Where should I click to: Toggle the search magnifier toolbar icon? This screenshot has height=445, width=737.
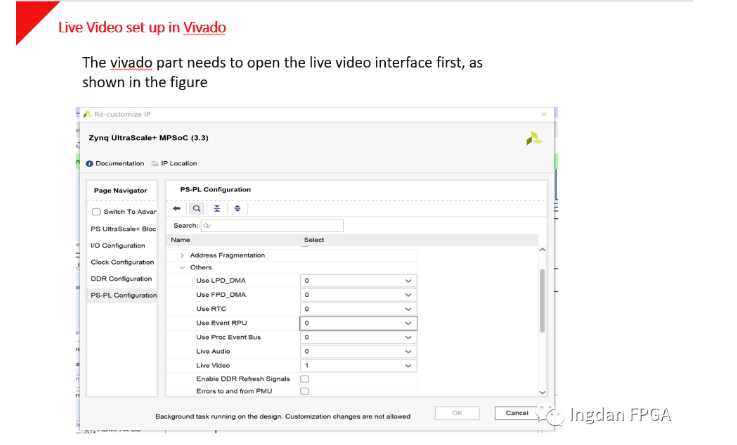pos(196,209)
